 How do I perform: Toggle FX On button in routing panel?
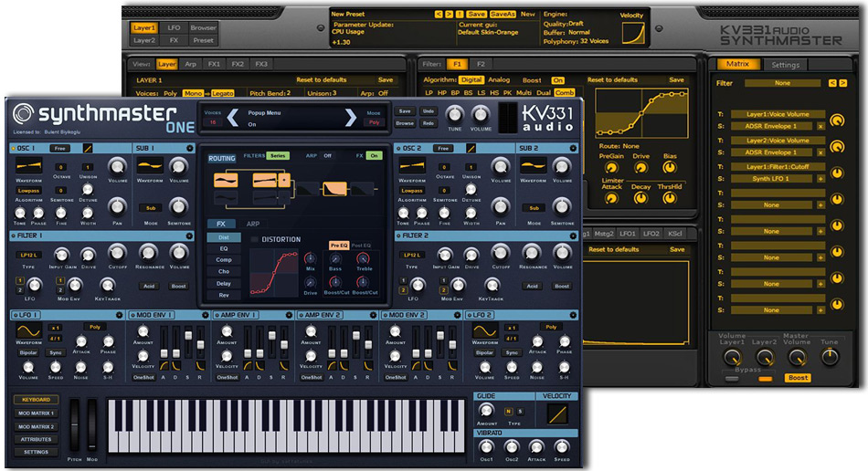pos(375,156)
